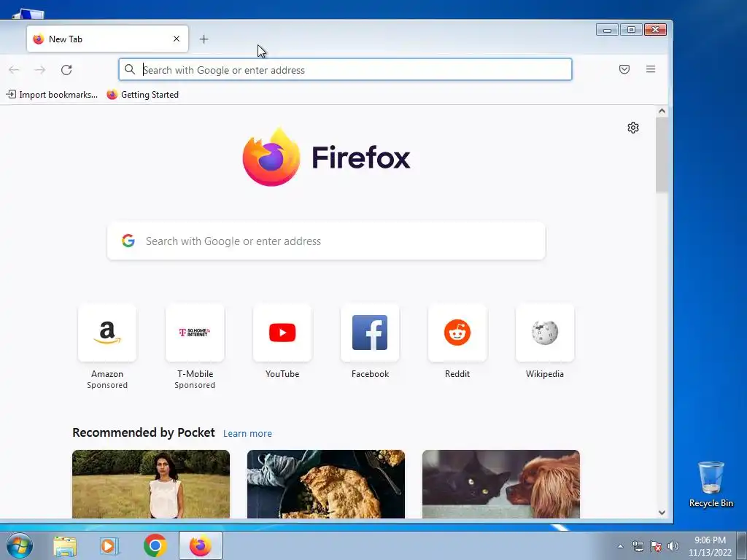The image size is (747, 560).
Task: Click the search magnifier in address bar
Action: [130, 69]
